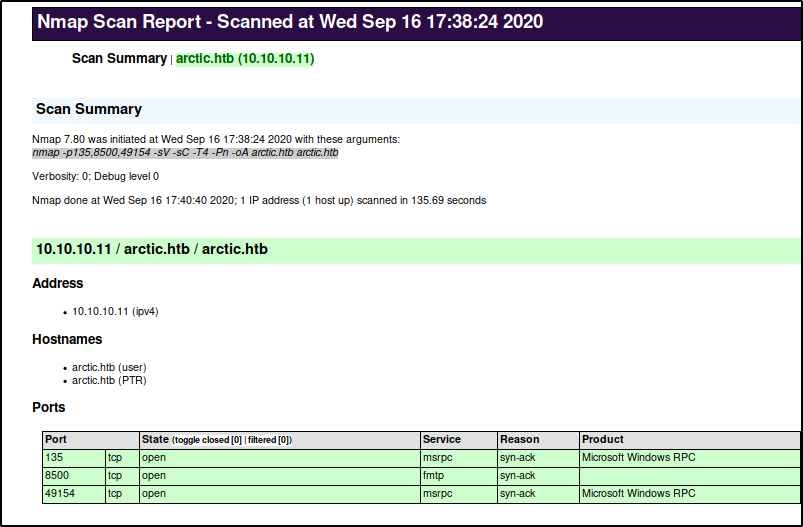Viewport: 803px width, 527px height.
Task: Click the Address subsection heading
Action: click(x=57, y=283)
